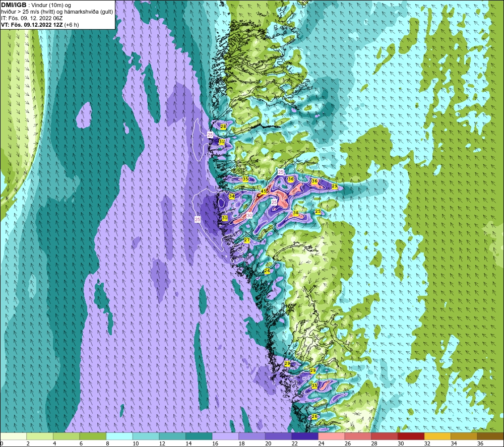Viewport: 504px width, 447px height.
Task: Click the brown legend swatch above 36
Action: pyautogui.click(x=490, y=436)
